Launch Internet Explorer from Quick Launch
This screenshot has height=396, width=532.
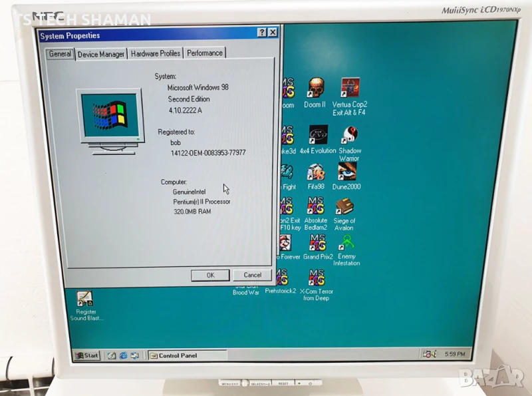(x=123, y=355)
